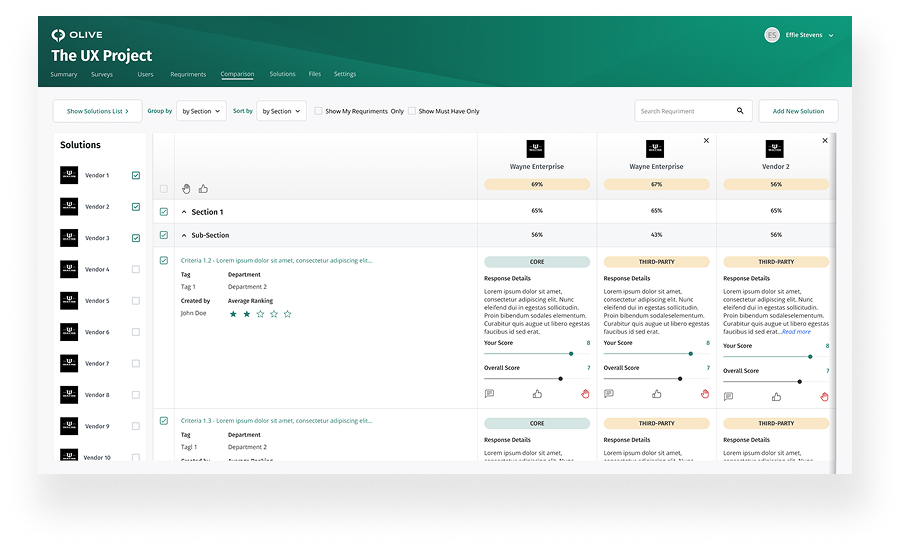Enable Show My Requirments Only
Image resolution: width=906 pixels, height=550 pixels.
[x=318, y=111]
